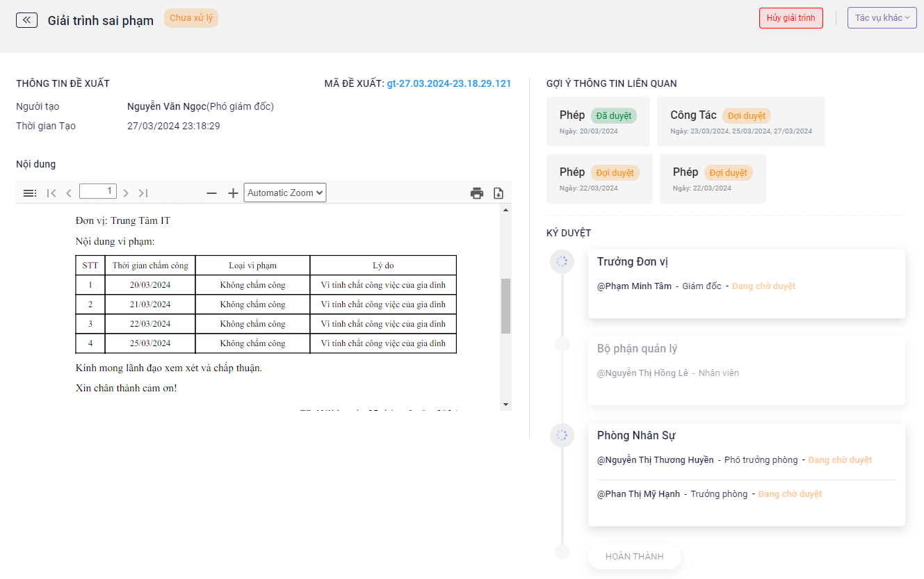Click the Hủy giải trình button

click(791, 18)
